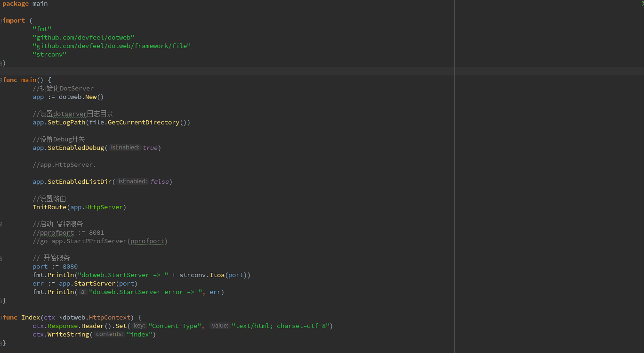This screenshot has width=644, height=353.
Task: Click the SetEnabledListDir method call
Action: coord(80,181)
